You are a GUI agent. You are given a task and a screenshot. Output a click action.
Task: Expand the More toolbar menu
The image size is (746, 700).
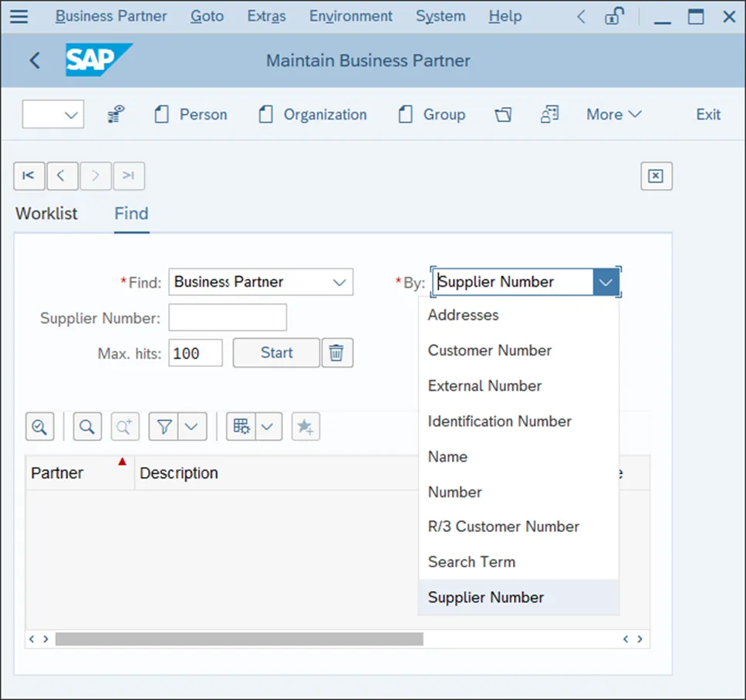tap(614, 115)
